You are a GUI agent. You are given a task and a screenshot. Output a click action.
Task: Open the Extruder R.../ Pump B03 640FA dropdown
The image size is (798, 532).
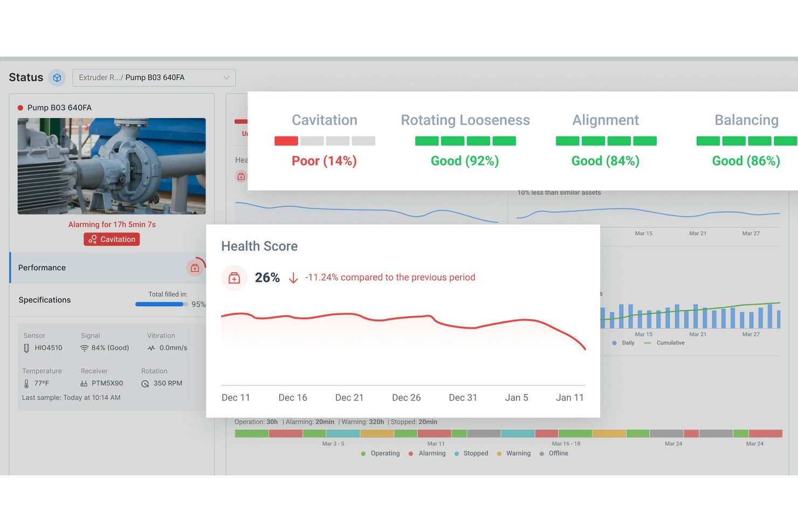point(154,78)
